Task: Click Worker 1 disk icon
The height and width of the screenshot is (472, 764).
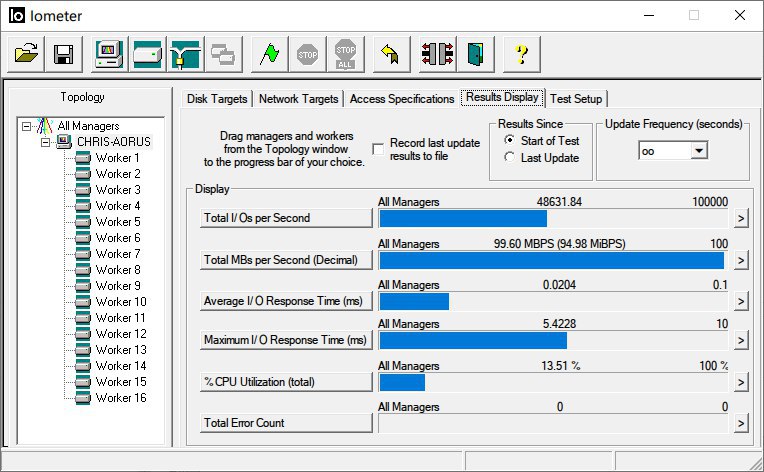Action: tap(83, 158)
